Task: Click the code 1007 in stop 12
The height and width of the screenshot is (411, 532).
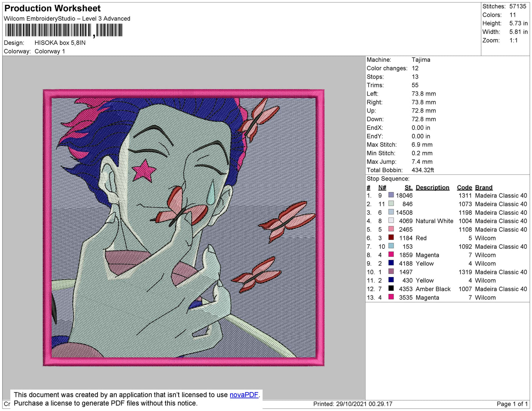Action: pos(465,289)
